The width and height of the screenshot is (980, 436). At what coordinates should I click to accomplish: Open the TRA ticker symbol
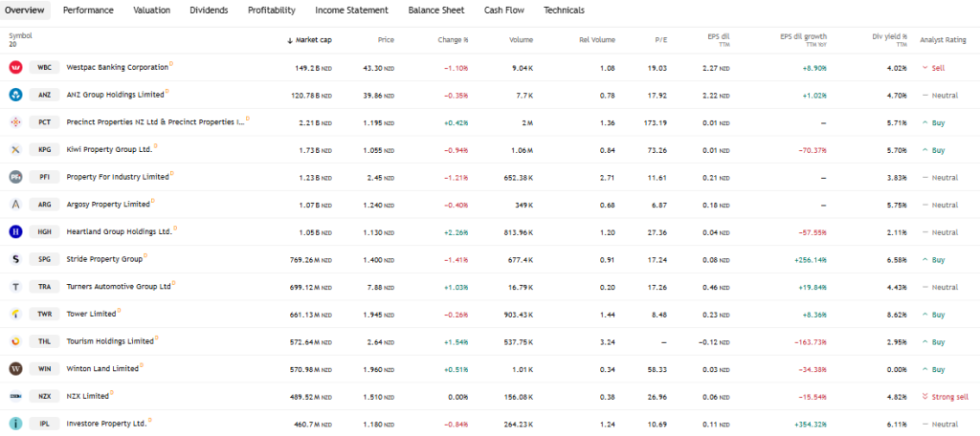[x=44, y=287]
